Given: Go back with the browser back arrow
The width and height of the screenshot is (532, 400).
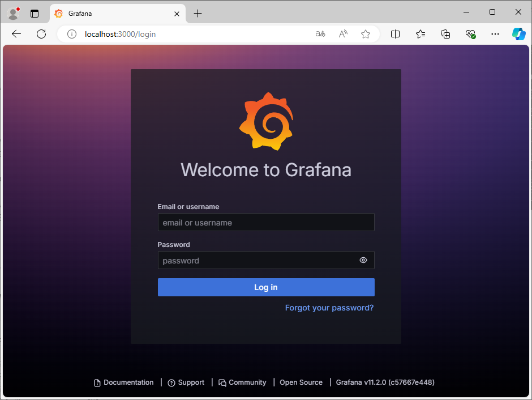Looking at the screenshot, I should (x=16, y=34).
